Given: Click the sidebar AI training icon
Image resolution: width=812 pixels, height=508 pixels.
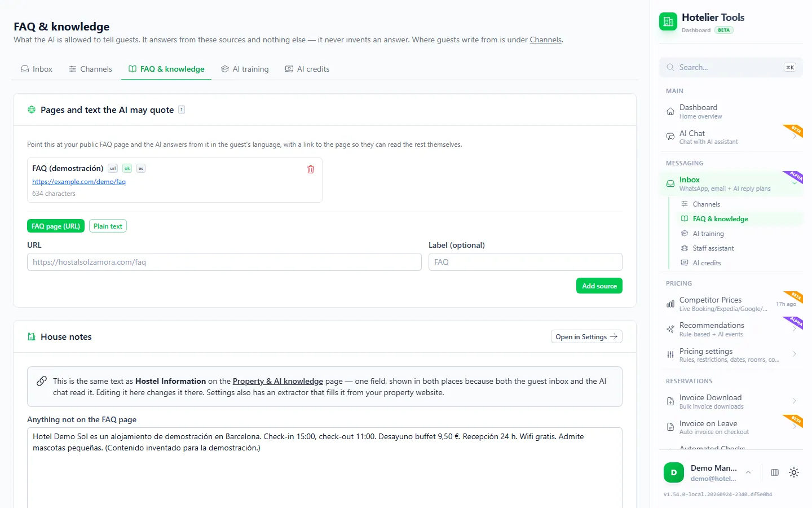Looking at the screenshot, I should click(685, 234).
